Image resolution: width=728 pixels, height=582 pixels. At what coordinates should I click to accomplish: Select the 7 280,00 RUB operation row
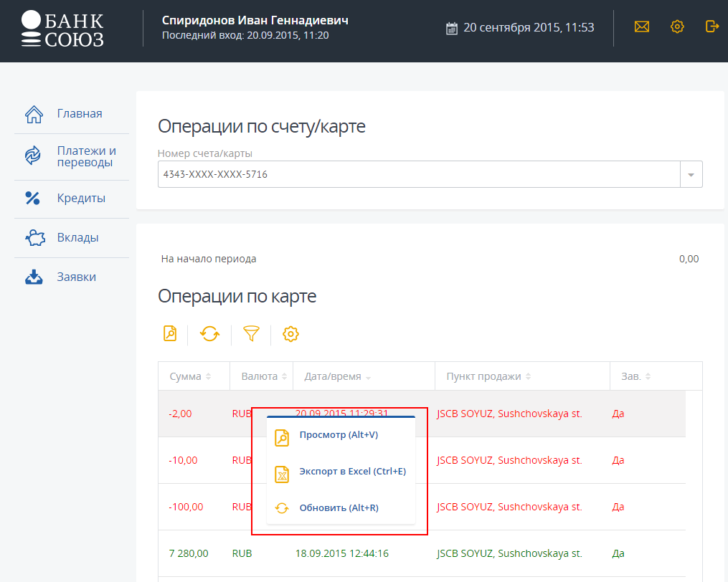(422, 553)
